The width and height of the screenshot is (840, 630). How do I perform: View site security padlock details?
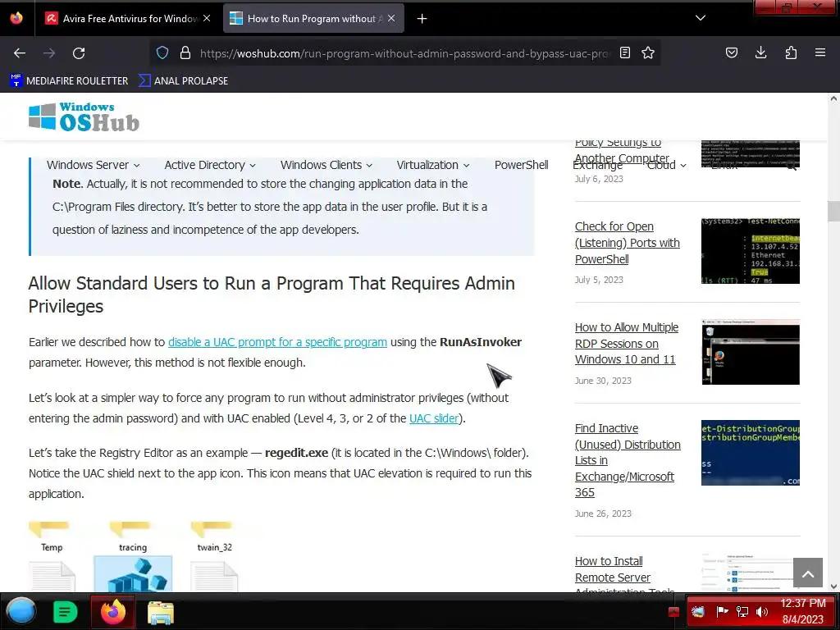point(185,53)
